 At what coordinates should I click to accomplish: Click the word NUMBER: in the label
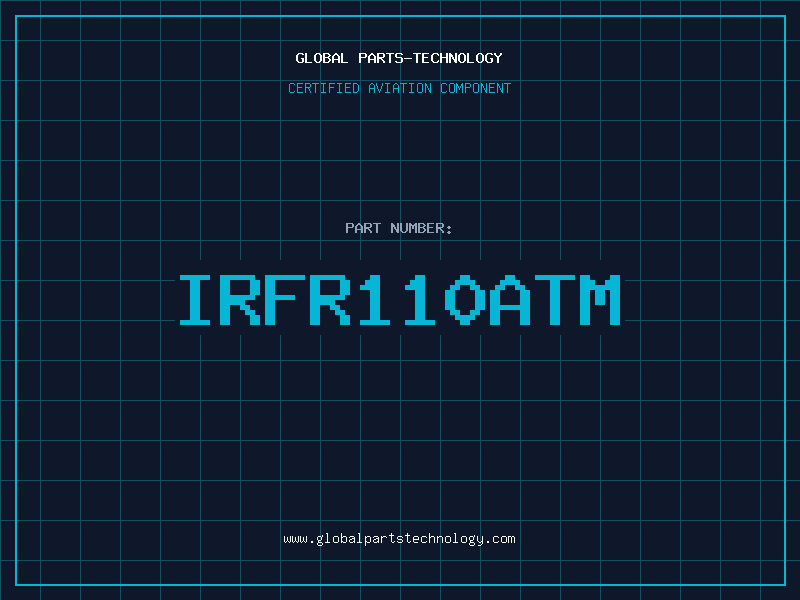pyautogui.click(x=422, y=228)
